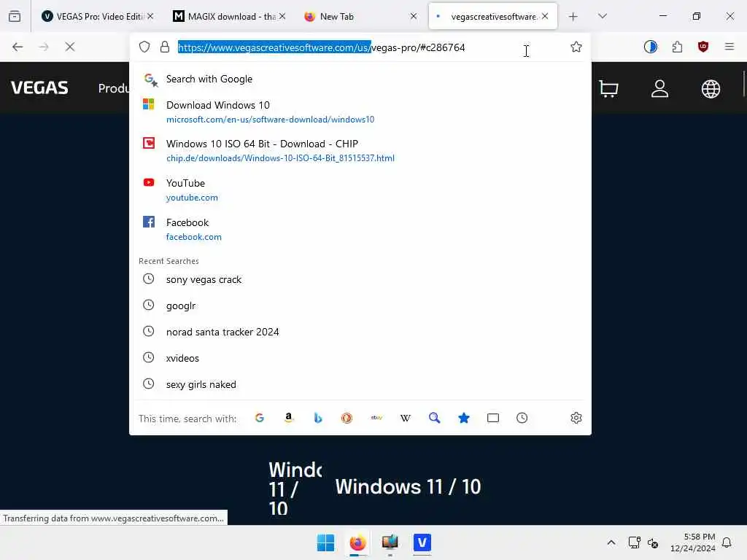Open the muted volume tray icon
This screenshot has height=560, width=747.
(653, 542)
